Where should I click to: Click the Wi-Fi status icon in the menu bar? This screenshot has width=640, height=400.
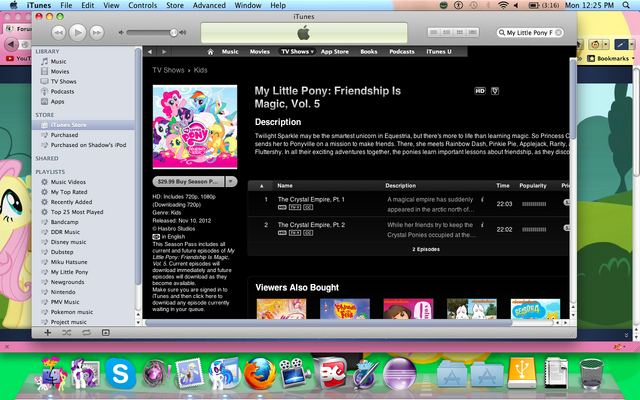coord(503,5)
